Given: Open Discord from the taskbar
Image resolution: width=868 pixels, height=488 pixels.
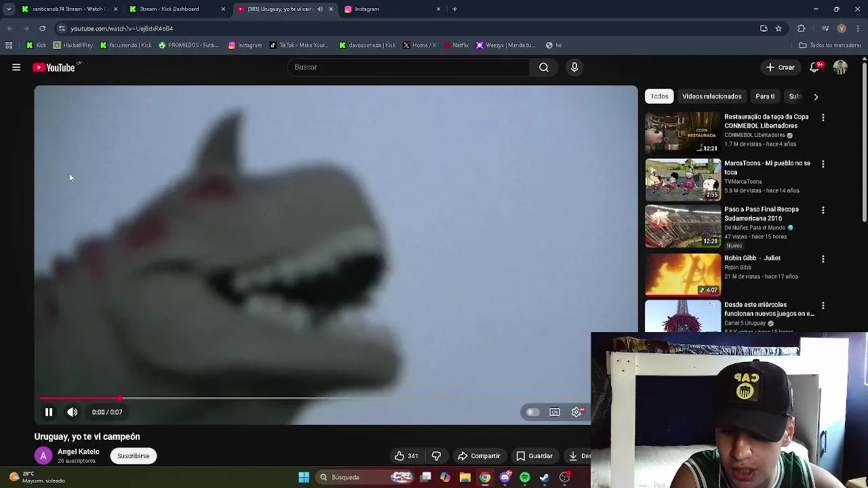Looking at the screenshot, I should tap(505, 477).
